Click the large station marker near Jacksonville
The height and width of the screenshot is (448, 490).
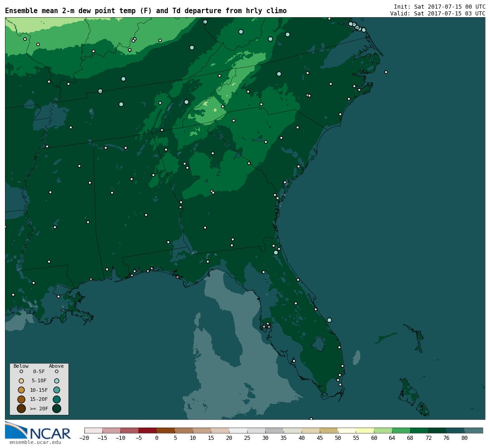[x=276, y=253]
